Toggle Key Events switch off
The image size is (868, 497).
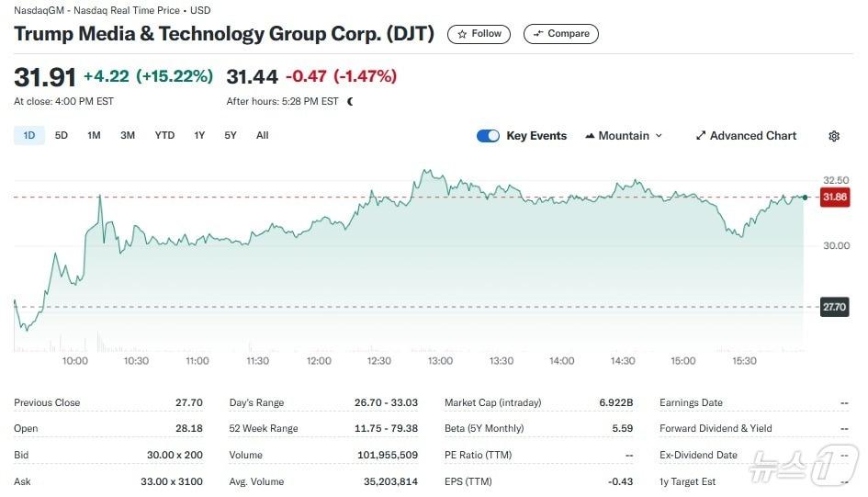[488, 136]
